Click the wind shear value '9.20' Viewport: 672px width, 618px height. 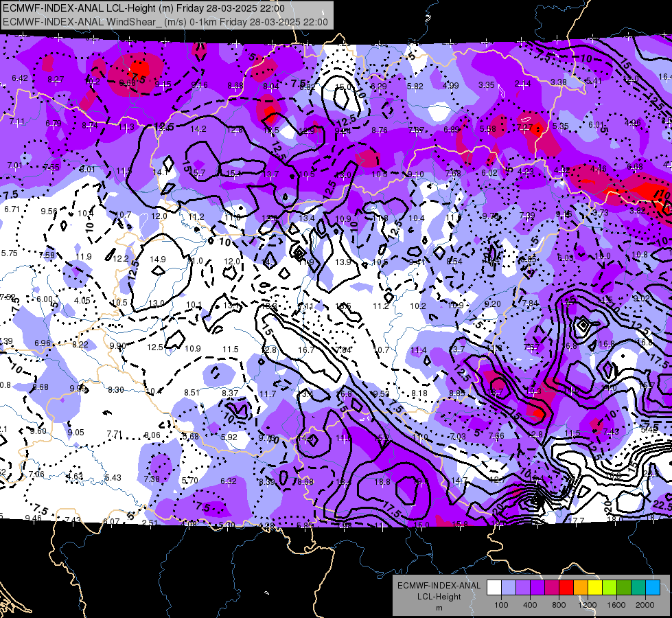click(x=492, y=304)
